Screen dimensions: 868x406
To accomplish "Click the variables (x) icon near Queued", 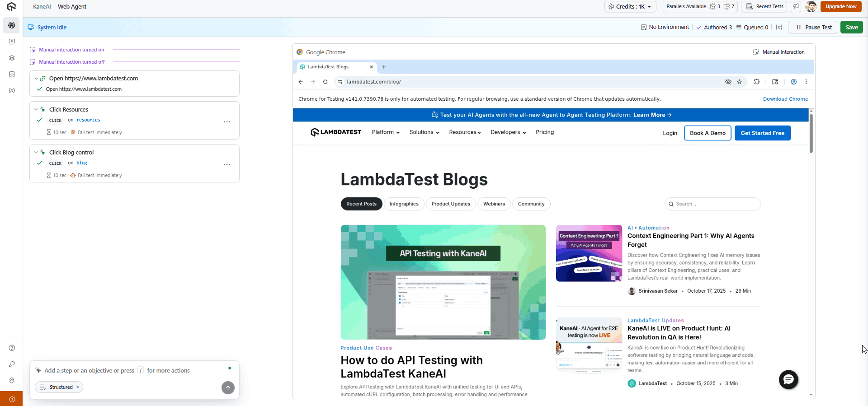I will 779,27.
